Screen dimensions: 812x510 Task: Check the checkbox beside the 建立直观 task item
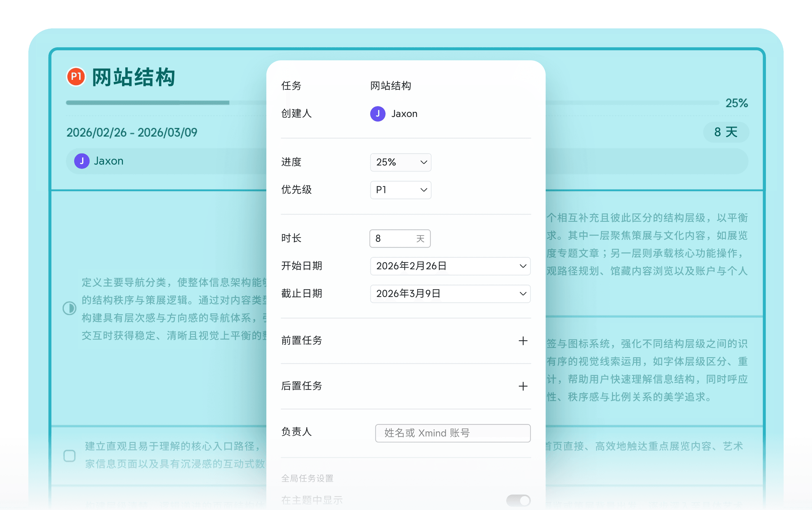click(69, 456)
